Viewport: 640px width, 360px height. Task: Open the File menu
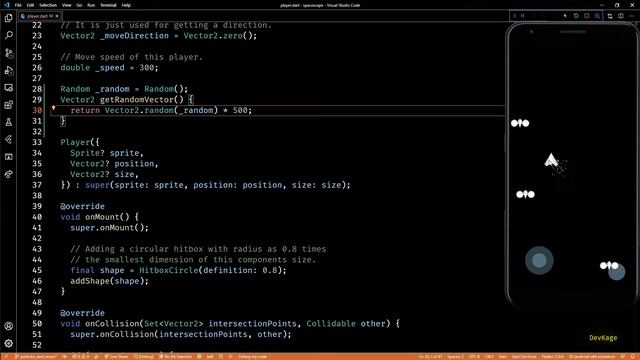tap(18, 5)
